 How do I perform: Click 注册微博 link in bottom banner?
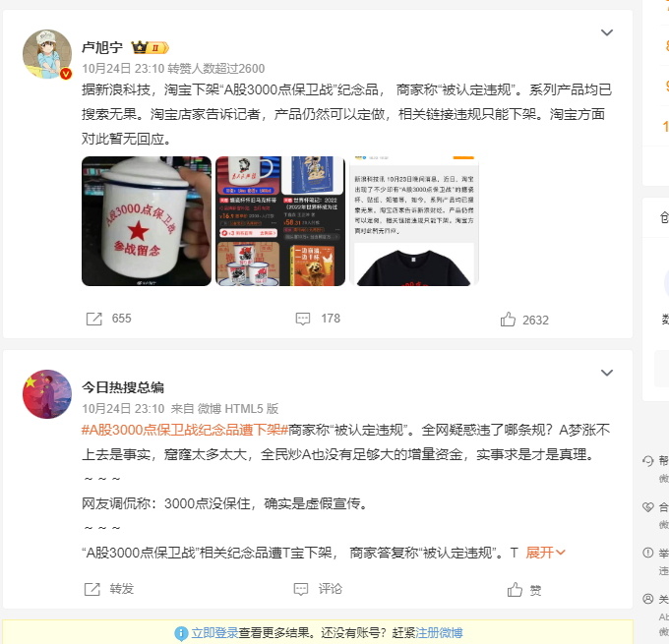coord(439,633)
